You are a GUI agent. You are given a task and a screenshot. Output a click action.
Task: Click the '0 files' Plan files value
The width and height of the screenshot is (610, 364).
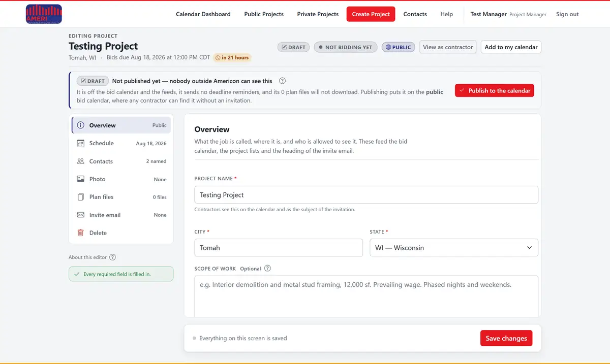pyautogui.click(x=160, y=197)
